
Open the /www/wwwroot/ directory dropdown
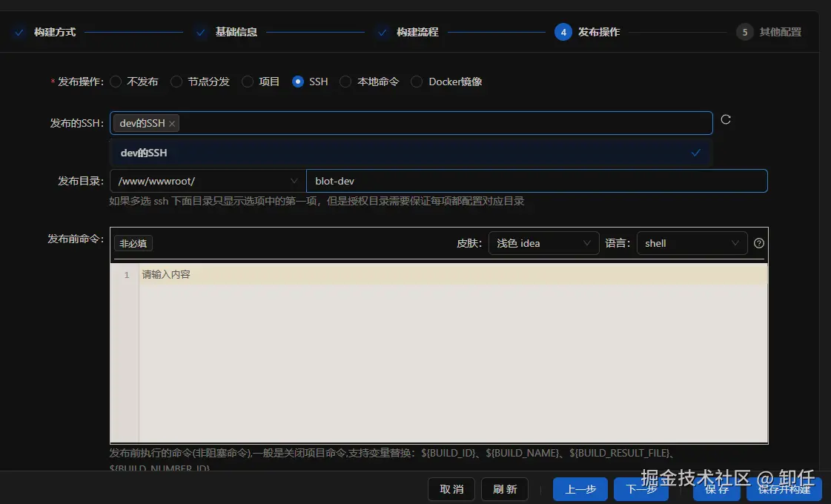click(205, 180)
